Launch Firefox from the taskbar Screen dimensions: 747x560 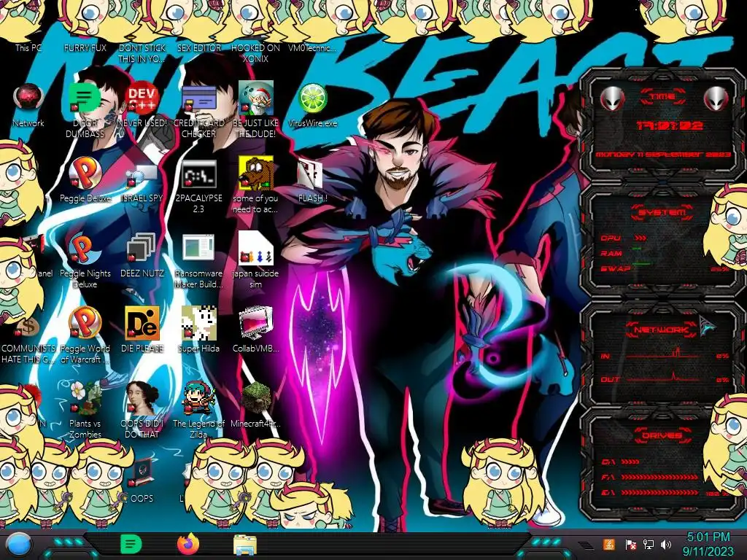pyautogui.click(x=188, y=544)
